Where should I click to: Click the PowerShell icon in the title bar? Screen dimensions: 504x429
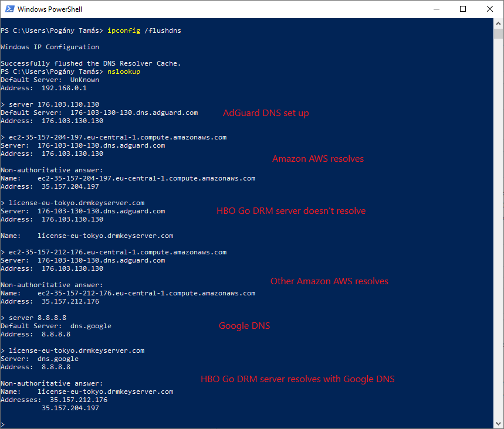[9, 9]
